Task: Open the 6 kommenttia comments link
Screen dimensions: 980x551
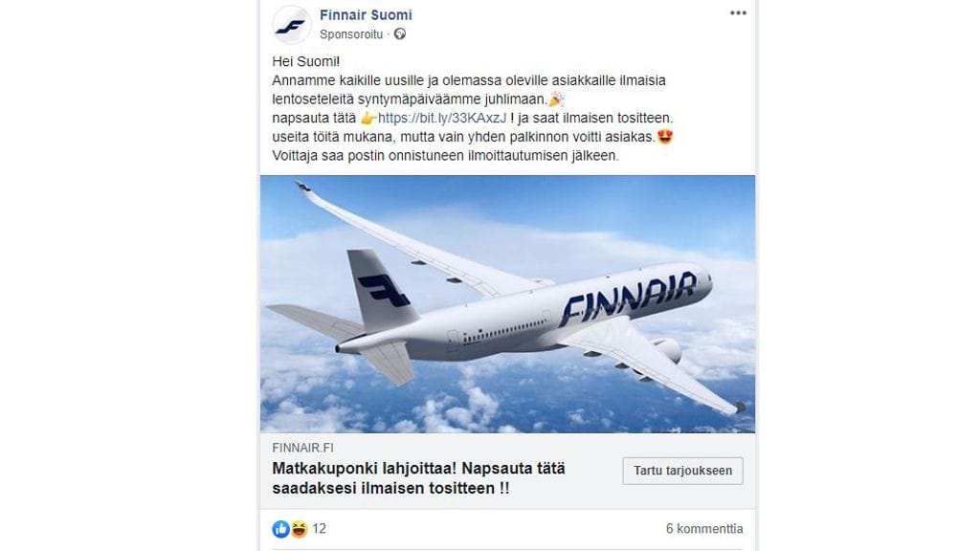Action: [x=706, y=526]
